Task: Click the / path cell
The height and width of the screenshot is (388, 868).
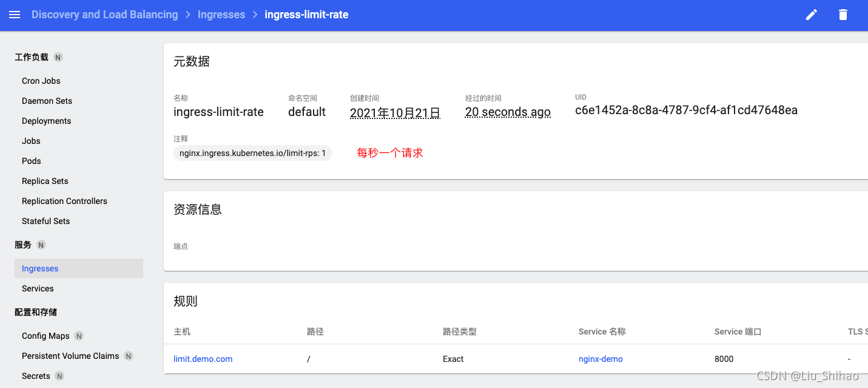Action: point(309,359)
